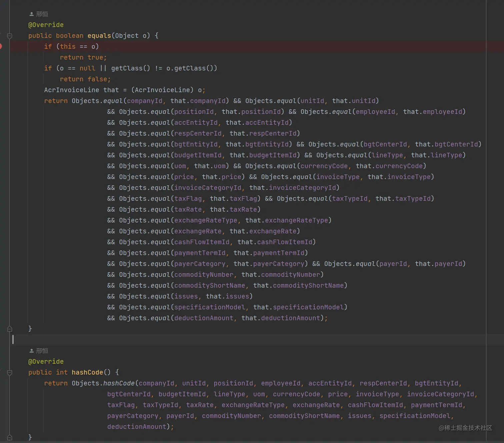This screenshot has height=443, width=504.
Task: Click 'that.taxFlag' in the equals comparison
Action: point(233,198)
